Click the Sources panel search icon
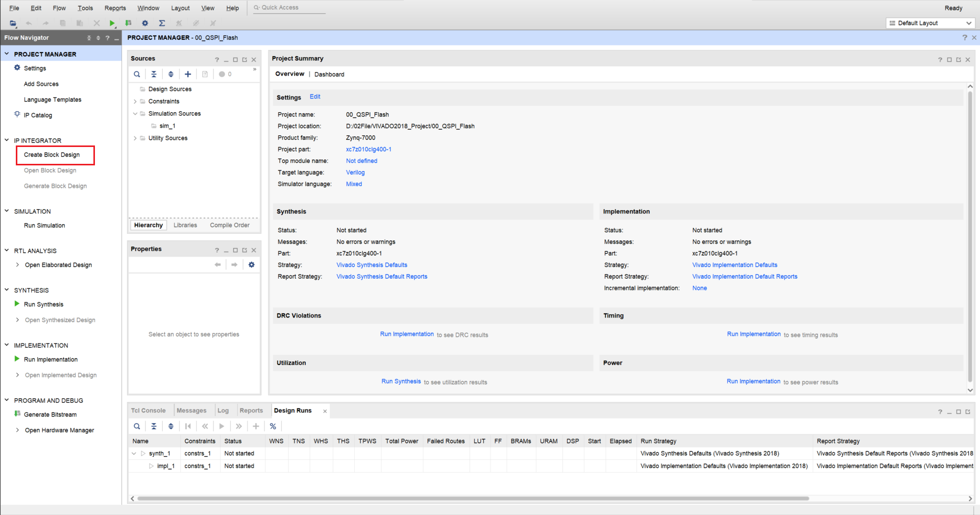Screen dimensions: 980x515 coord(137,74)
